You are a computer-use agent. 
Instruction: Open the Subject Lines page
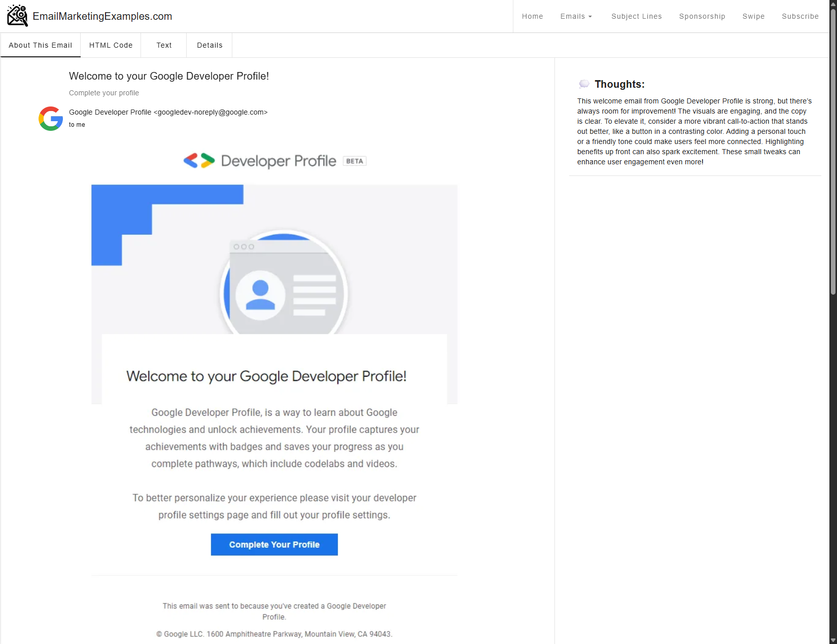coord(637,16)
